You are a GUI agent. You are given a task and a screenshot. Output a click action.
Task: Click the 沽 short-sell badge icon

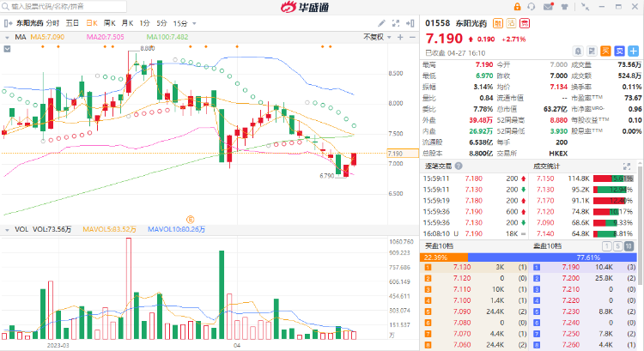coord(511,23)
